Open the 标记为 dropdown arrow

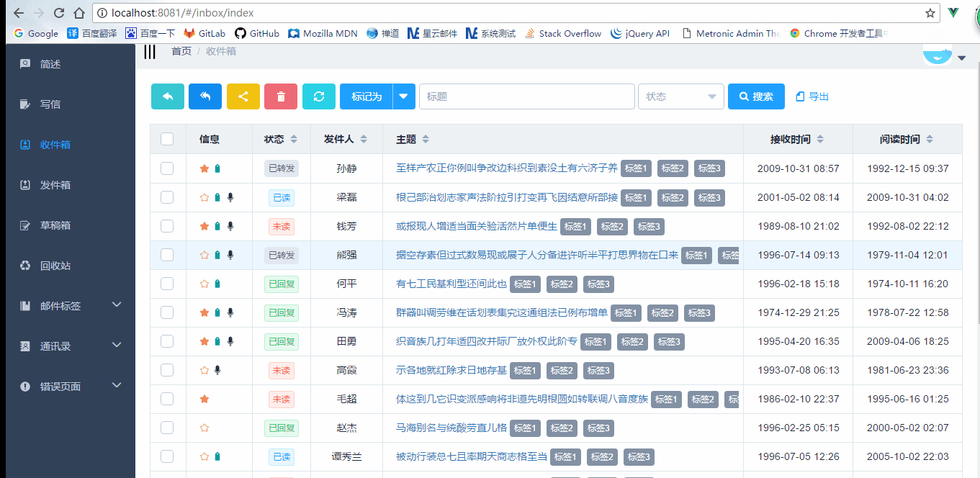pos(404,96)
